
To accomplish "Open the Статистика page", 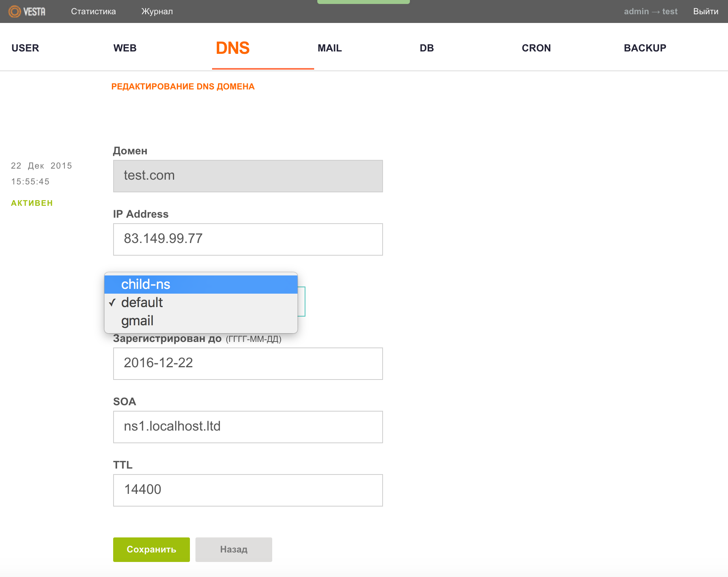I will (x=93, y=11).
